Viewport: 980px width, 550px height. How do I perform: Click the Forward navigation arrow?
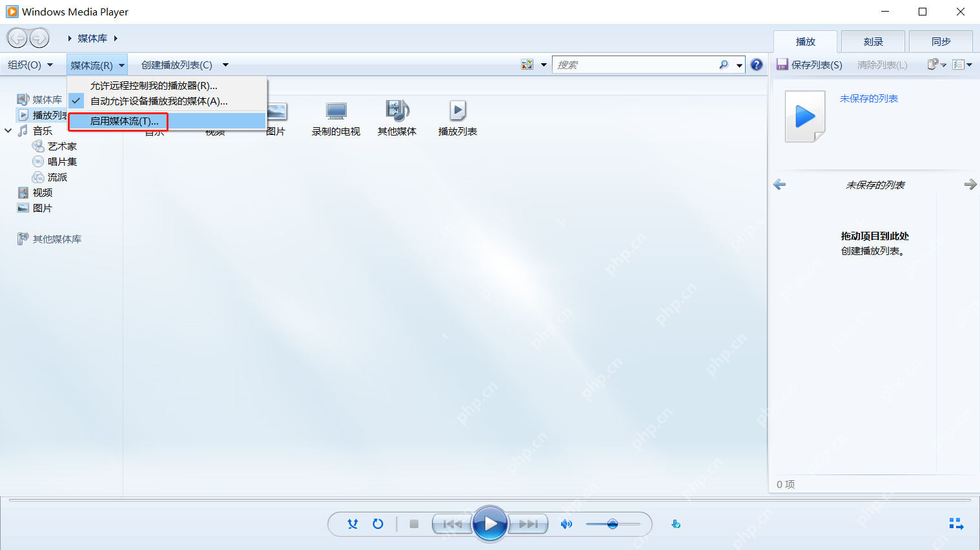(39, 38)
